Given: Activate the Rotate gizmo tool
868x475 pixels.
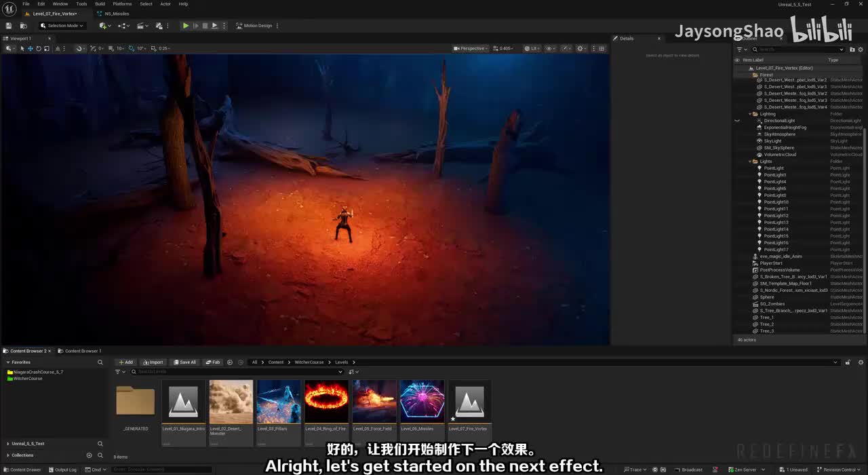Looking at the screenshot, I should click(38, 48).
